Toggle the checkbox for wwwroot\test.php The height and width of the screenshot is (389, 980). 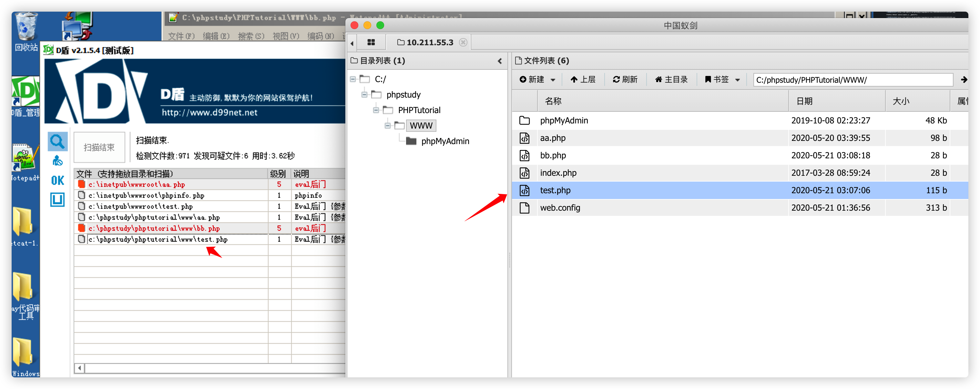pos(81,206)
